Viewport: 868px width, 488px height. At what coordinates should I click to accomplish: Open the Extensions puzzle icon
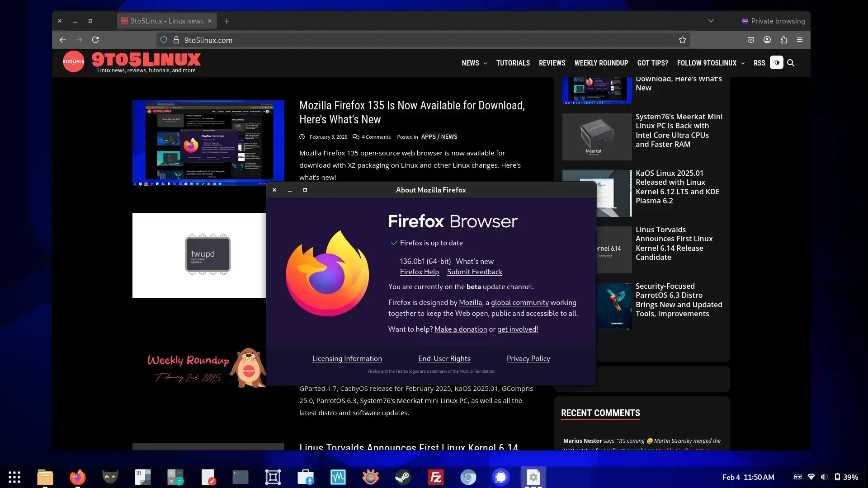point(783,40)
